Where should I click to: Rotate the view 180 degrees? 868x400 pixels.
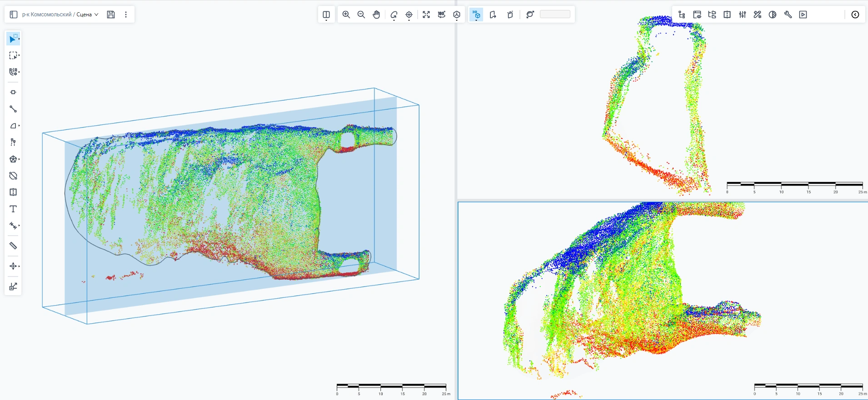pyautogui.click(x=442, y=15)
